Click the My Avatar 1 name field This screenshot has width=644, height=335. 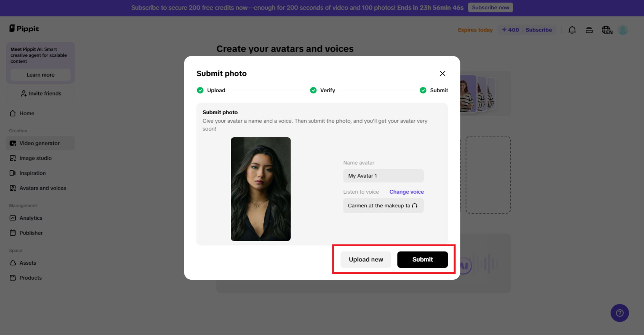coord(383,176)
